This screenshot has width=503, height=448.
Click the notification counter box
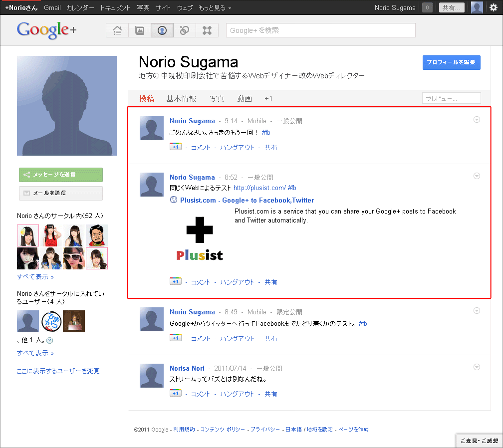coord(427,7)
